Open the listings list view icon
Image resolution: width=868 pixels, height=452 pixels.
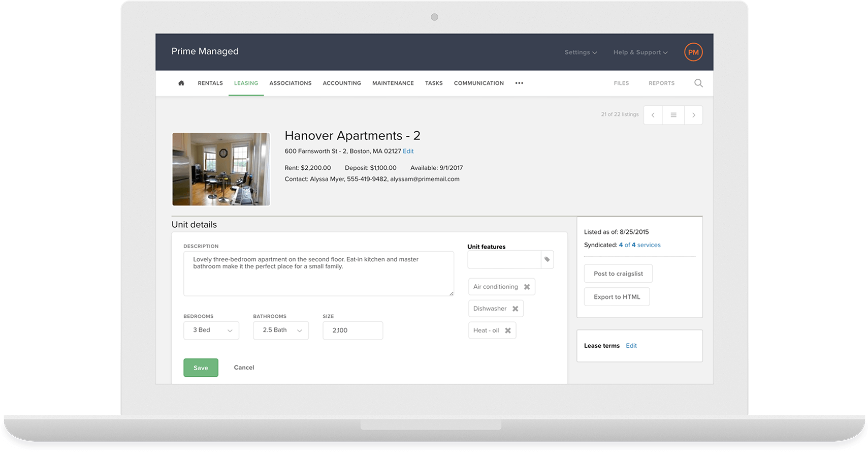click(673, 115)
